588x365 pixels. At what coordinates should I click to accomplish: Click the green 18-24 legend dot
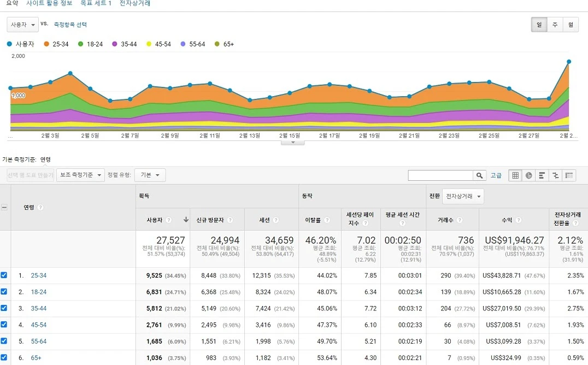coord(81,44)
